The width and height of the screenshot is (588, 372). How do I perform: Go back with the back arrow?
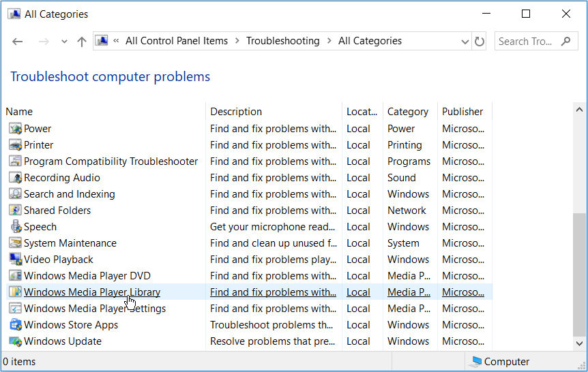pyautogui.click(x=18, y=42)
